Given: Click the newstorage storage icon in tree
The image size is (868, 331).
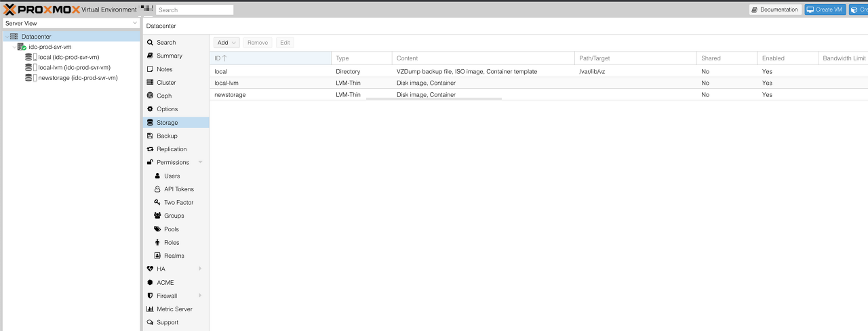Looking at the screenshot, I should pos(28,77).
